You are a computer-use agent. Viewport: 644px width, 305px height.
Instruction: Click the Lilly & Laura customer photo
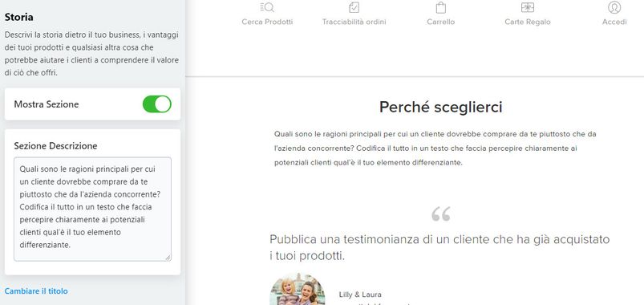click(298, 289)
